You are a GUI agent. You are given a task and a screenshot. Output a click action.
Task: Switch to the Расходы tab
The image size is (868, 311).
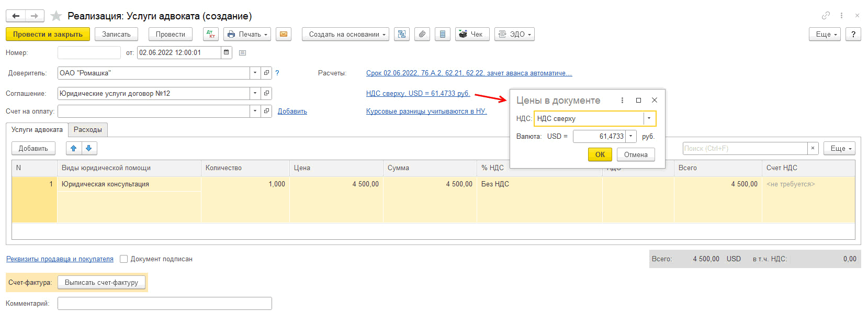click(x=88, y=130)
